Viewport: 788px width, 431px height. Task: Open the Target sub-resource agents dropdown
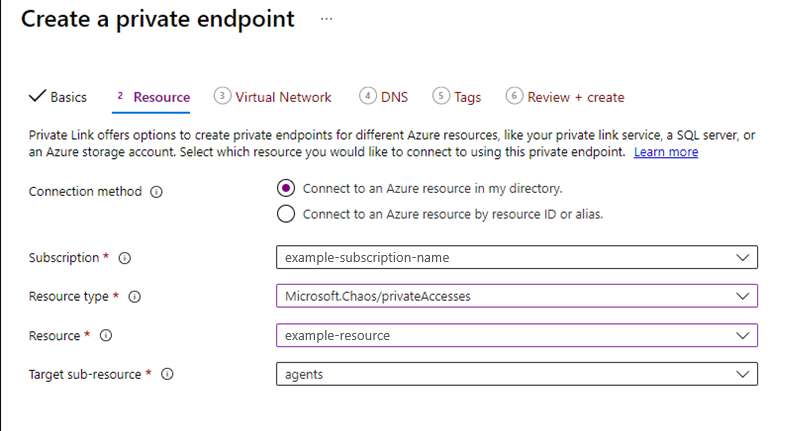(x=517, y=374)
